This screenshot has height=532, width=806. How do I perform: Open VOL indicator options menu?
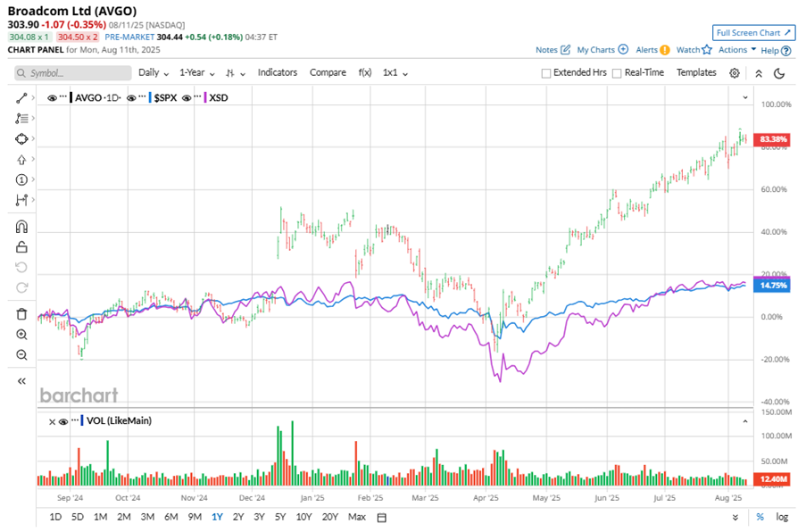[75, 420]
